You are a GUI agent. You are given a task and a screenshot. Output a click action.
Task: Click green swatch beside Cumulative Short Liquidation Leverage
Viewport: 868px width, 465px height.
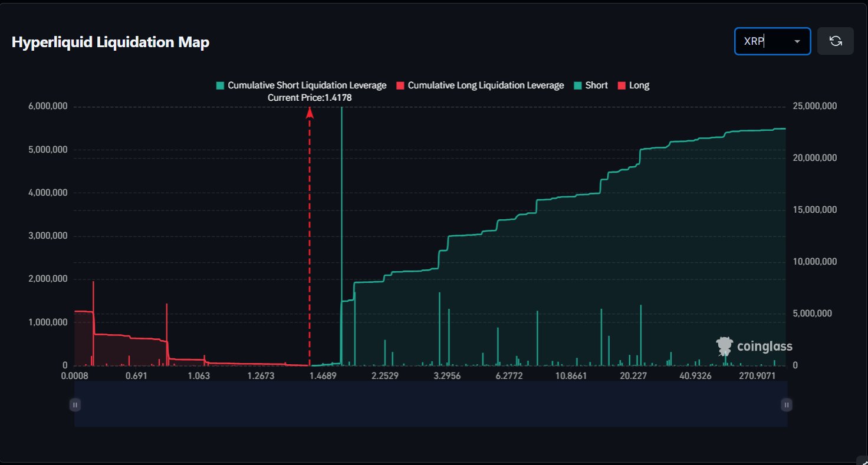[x=221, y=85]
